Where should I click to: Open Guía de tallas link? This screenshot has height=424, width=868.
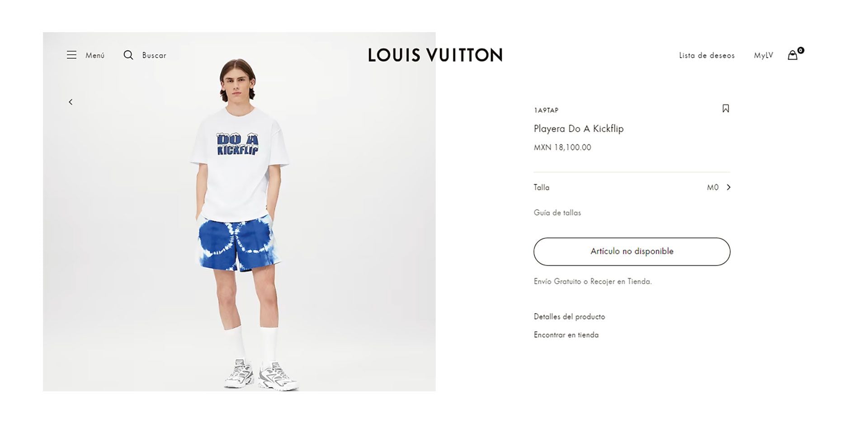tap(557, 213)
